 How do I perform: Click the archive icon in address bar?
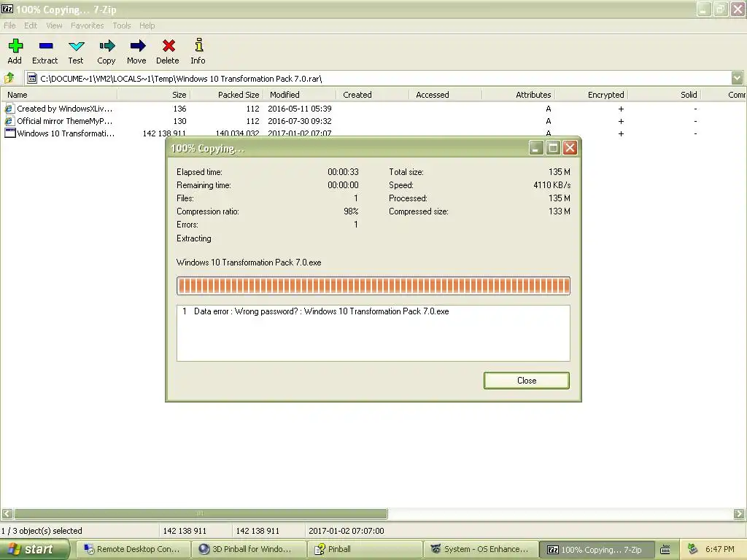point(31,78)
